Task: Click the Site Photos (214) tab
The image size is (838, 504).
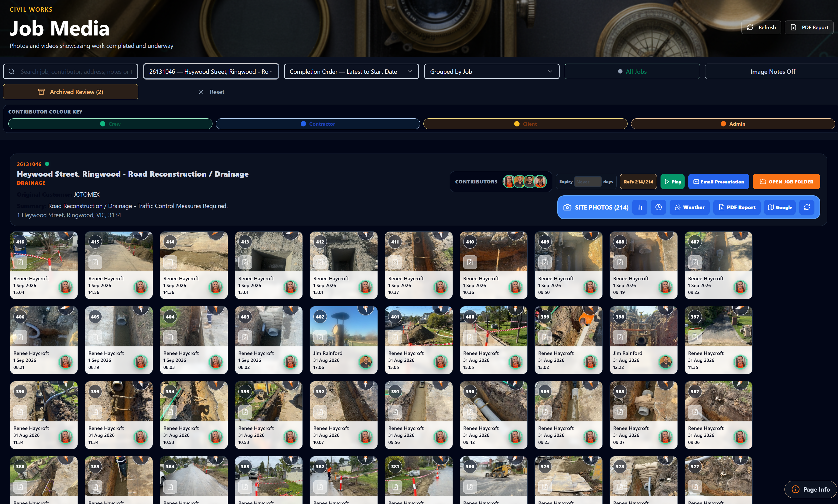Action: point(596,207)
